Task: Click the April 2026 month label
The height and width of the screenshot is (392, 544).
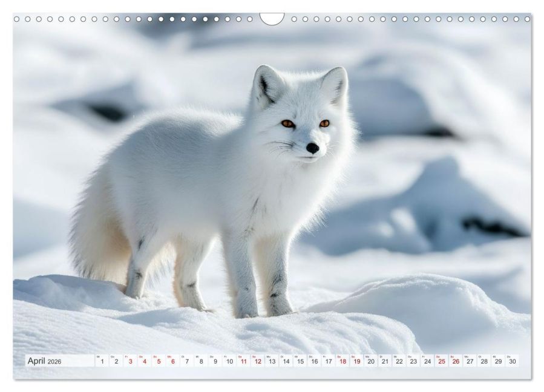Action: (x=44, y=361)
